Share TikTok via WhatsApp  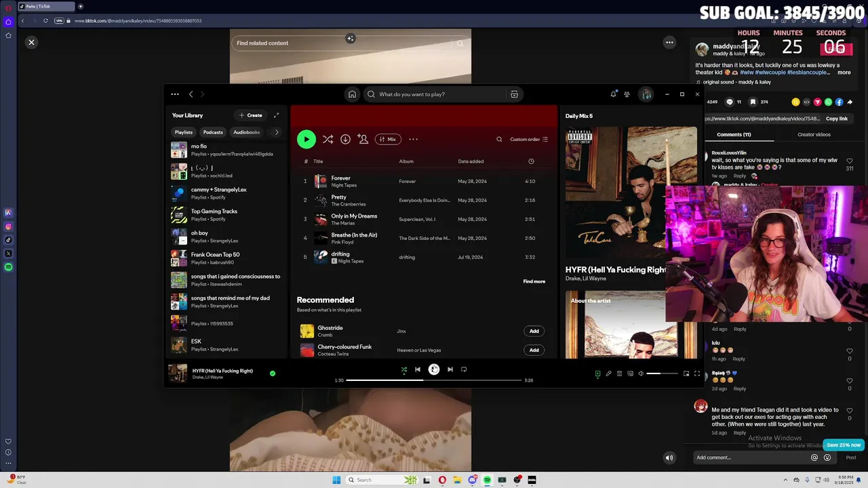tap(828, 102)
